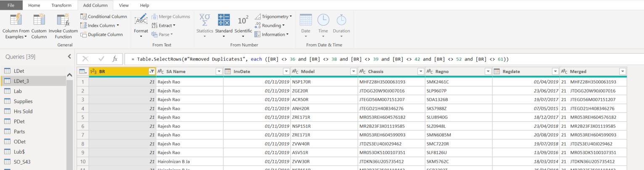Screen dimensions: 644x170
Task: Open the SA Name column filter
Action: coord(219,72)
